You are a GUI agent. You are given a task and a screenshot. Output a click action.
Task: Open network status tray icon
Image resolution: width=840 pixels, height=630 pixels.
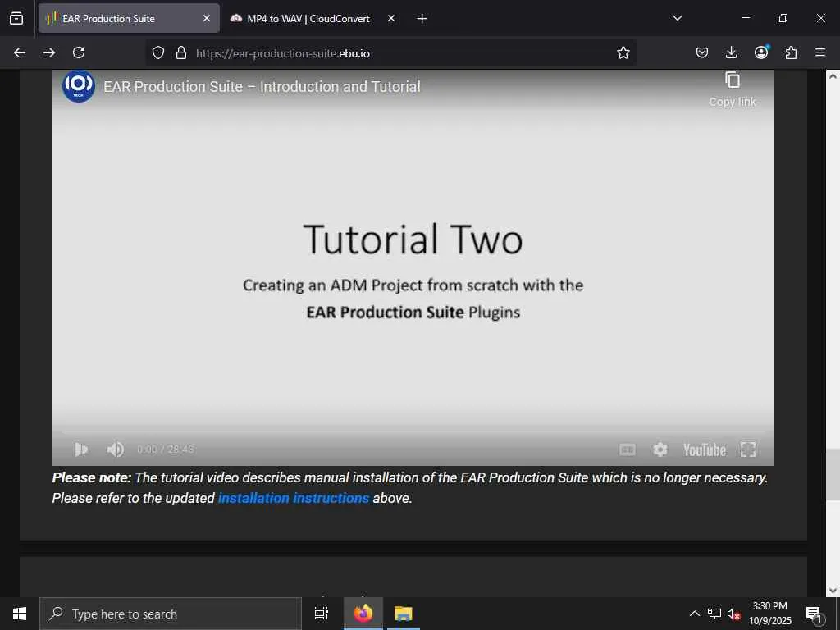pos(714,614)
